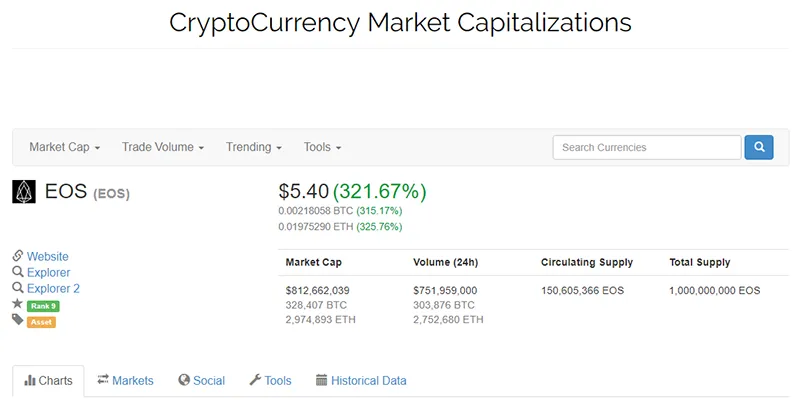Expand the Trending dropdown menu
The image size is (798, 400).
(253, 147)
